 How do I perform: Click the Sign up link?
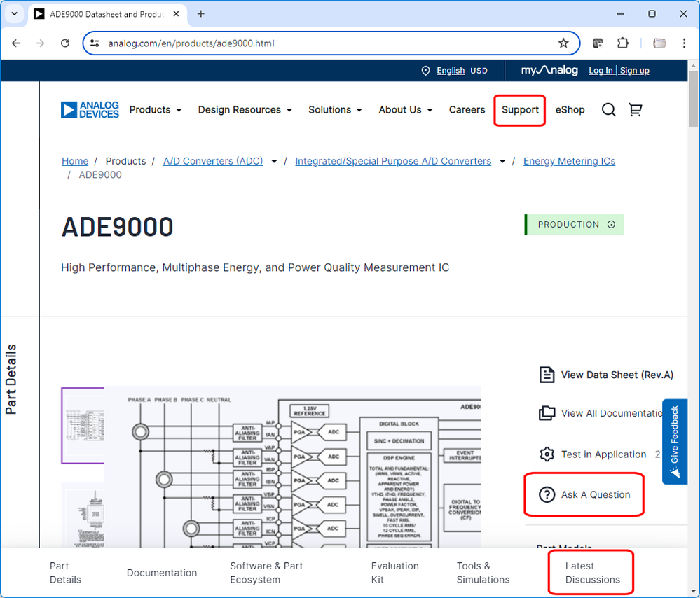point(634,71)
